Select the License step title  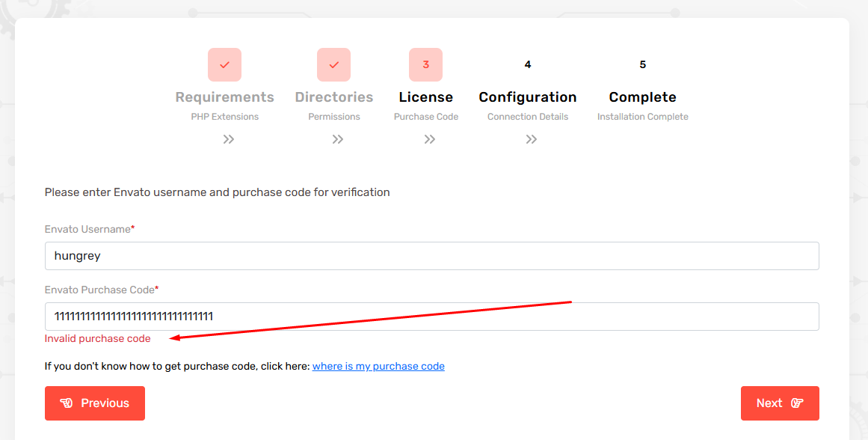(425, 97)
